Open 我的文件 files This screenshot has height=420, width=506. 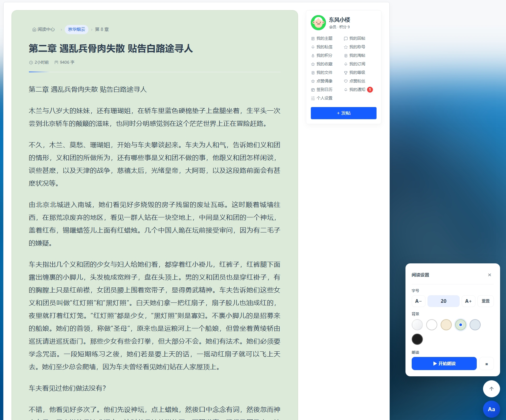322,73
